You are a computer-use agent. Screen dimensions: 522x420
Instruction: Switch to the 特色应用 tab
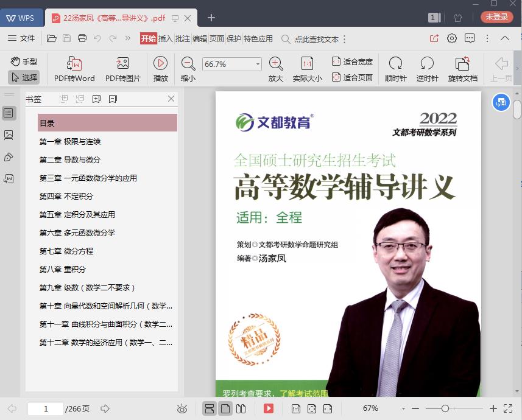(x=258, y=38)
